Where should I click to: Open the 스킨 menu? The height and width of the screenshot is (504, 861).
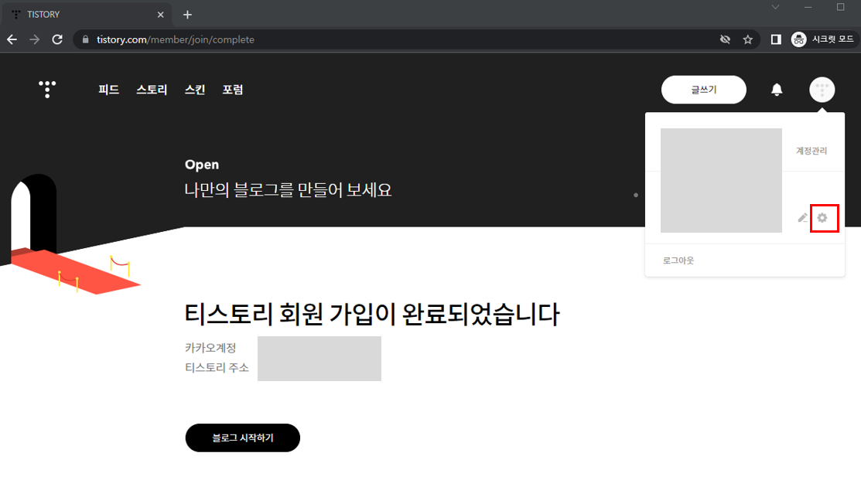click(x=195, y=90)
